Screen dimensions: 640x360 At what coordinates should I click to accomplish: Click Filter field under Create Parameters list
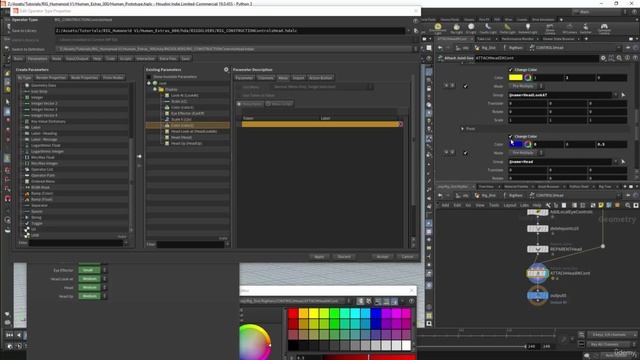coord(76,243)
